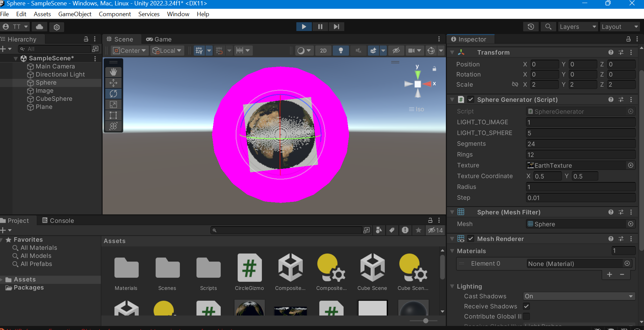Open the Layout dropdown
Image resolution: width=644 pixels, height=330 pixels.
(620, 27)
